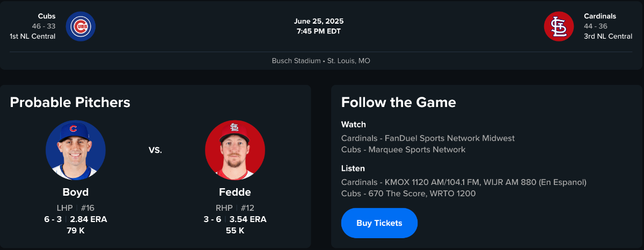The height and width of the screenshot is (250, 644).
Task: Click Fedde's 3.54 ERA stat
Action: [x=248, y=219]
